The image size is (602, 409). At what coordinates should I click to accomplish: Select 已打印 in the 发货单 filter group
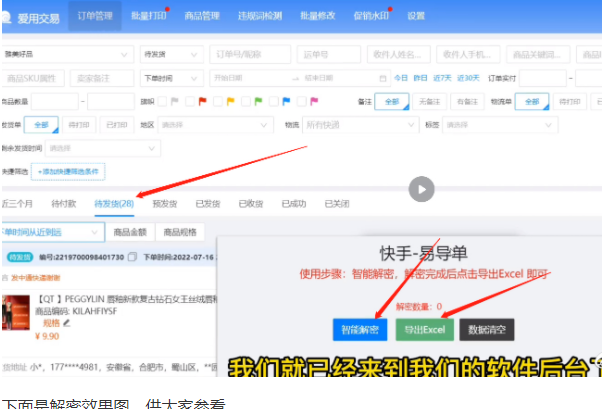click(x=117, y=125)
